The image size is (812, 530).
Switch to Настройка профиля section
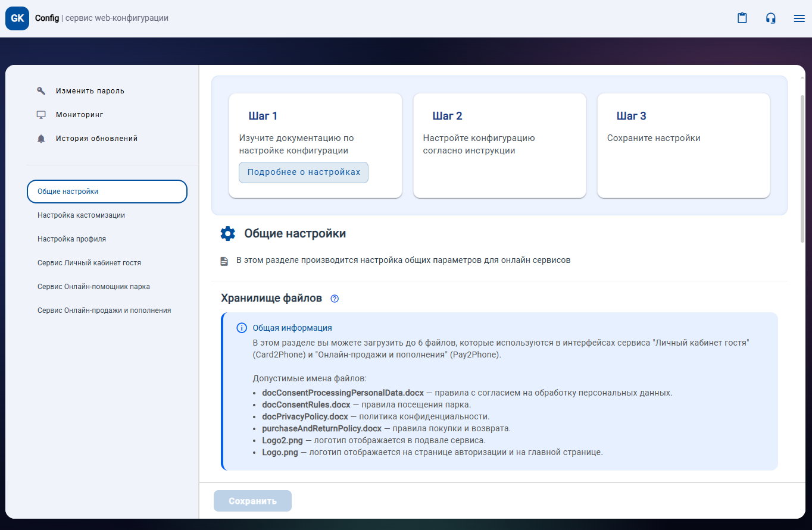coord(72,239)
